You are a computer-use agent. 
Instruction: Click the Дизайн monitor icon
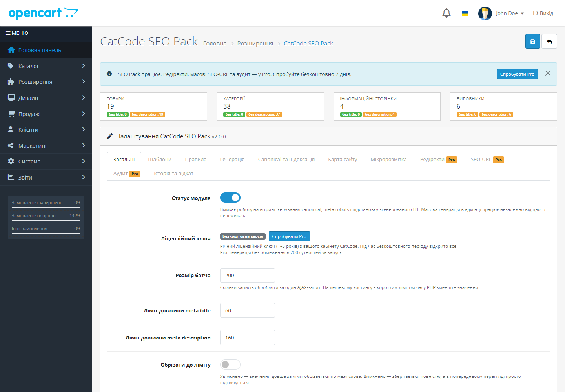click(x=11, y=98)
